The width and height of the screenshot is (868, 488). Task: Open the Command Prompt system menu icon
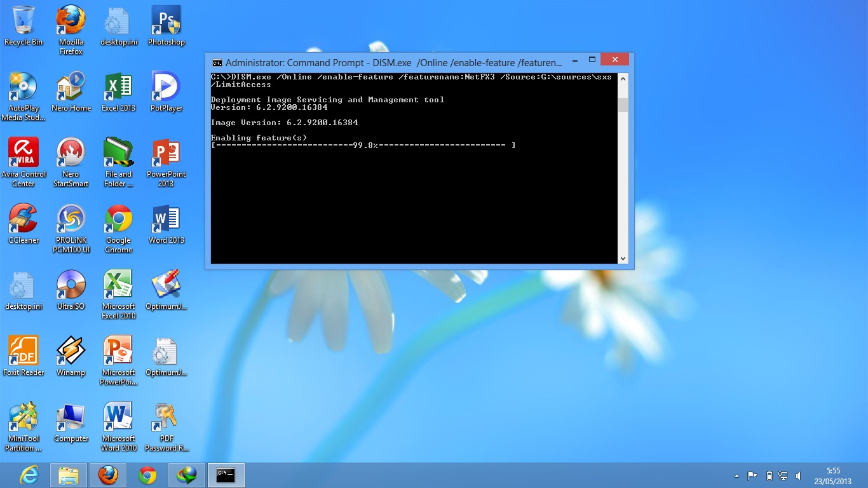(217, 62)
